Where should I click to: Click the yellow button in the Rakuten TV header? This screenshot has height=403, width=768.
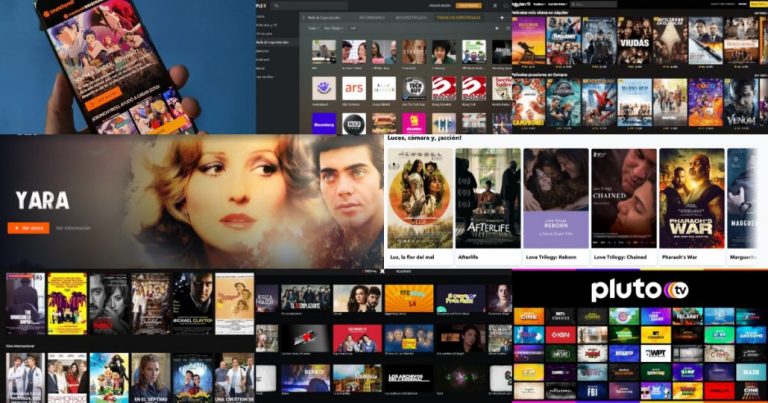758,4
